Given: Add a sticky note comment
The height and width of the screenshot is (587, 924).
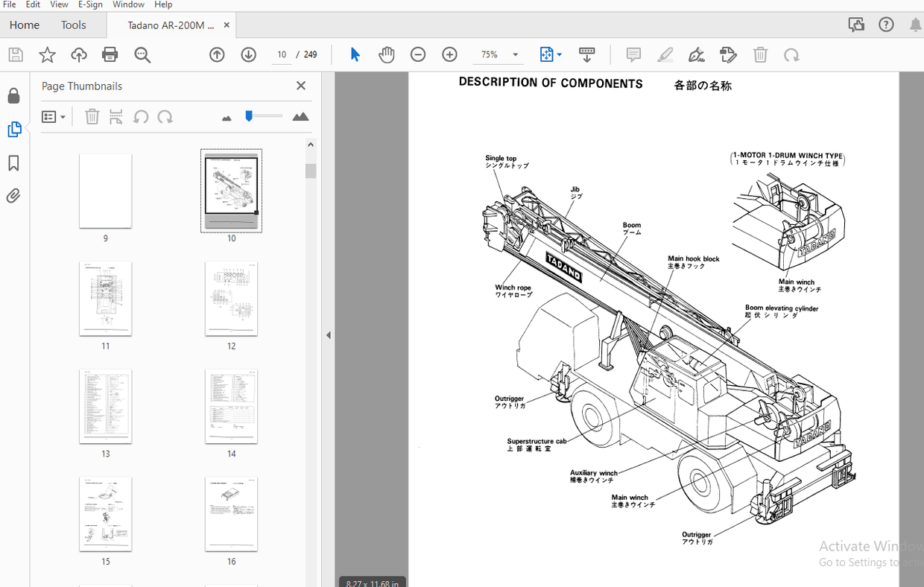Looking at the screenshot, I should point(633,54).
